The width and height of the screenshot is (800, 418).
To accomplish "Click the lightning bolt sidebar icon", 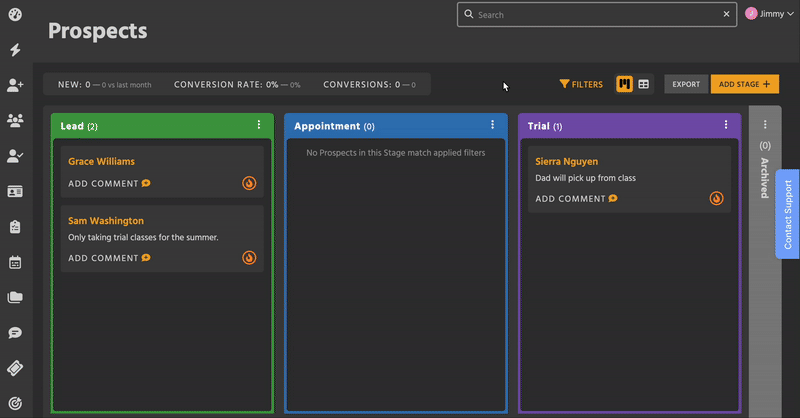I will click(x=15, y=50).
